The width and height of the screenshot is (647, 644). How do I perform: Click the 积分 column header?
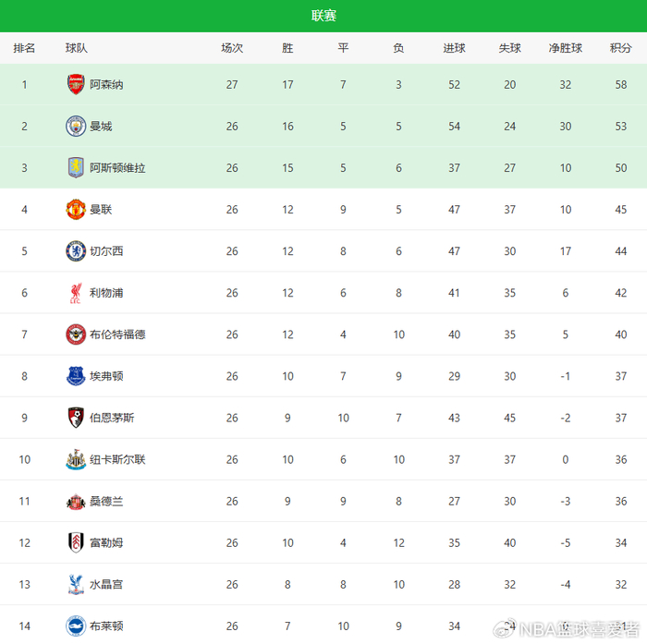coord(621,48)
